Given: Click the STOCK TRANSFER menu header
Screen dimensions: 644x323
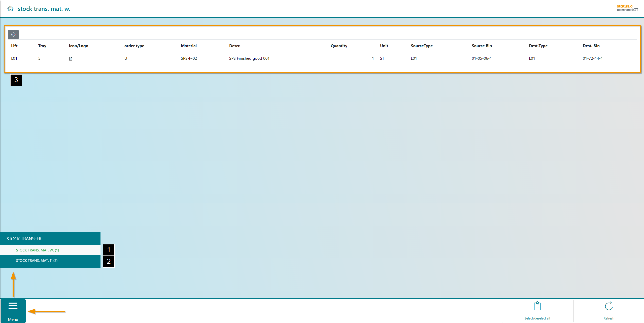Looking at the screenshot, I should click(x=24, y=239).
